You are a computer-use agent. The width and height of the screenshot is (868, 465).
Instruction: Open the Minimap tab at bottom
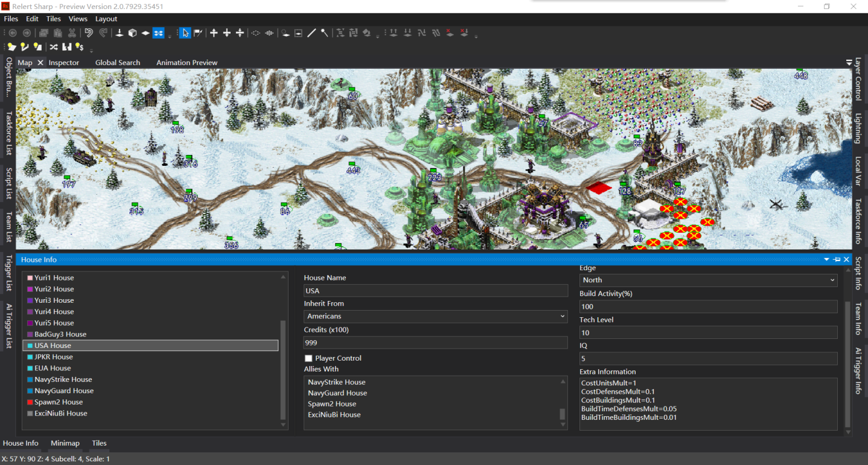65,443
